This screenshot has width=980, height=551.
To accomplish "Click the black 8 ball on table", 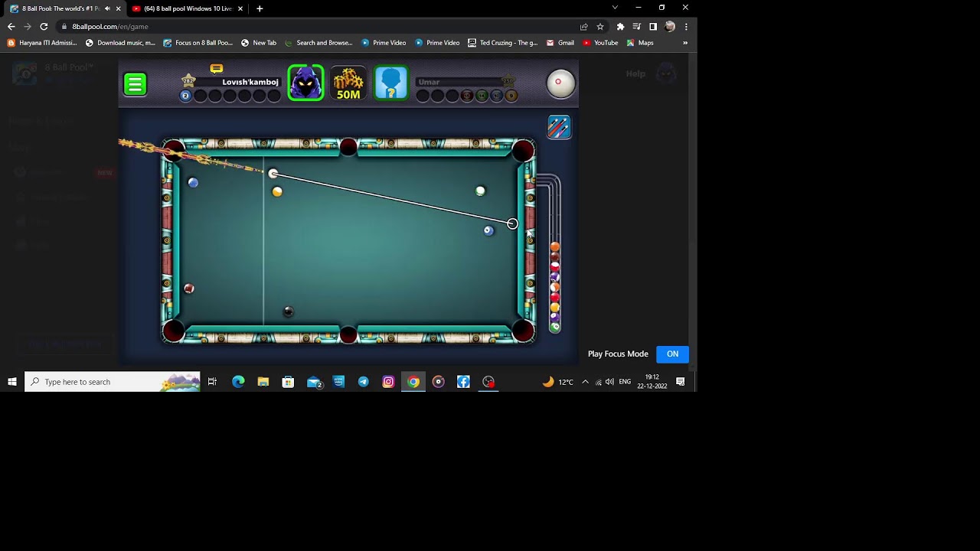I will (x=289, y=311).
